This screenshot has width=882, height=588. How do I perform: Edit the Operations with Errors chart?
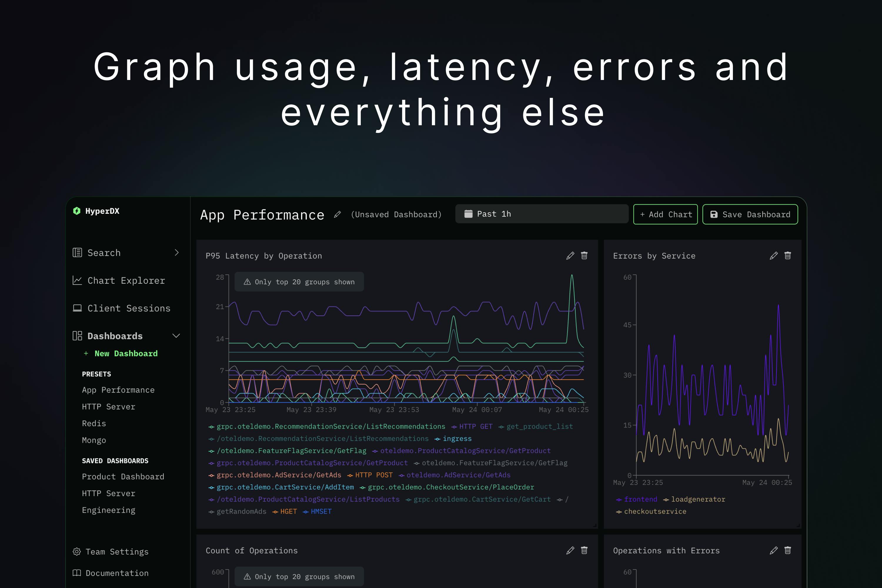coord(774,550)
